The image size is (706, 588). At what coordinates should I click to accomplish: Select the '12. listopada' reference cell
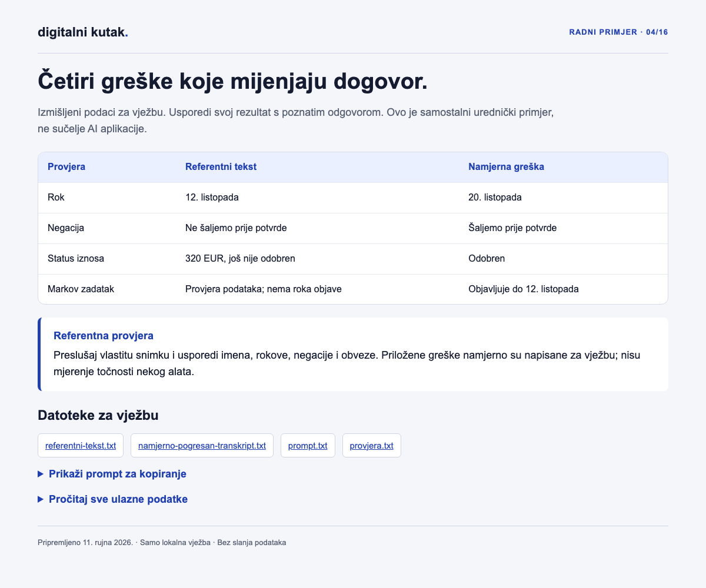[318, 198]
